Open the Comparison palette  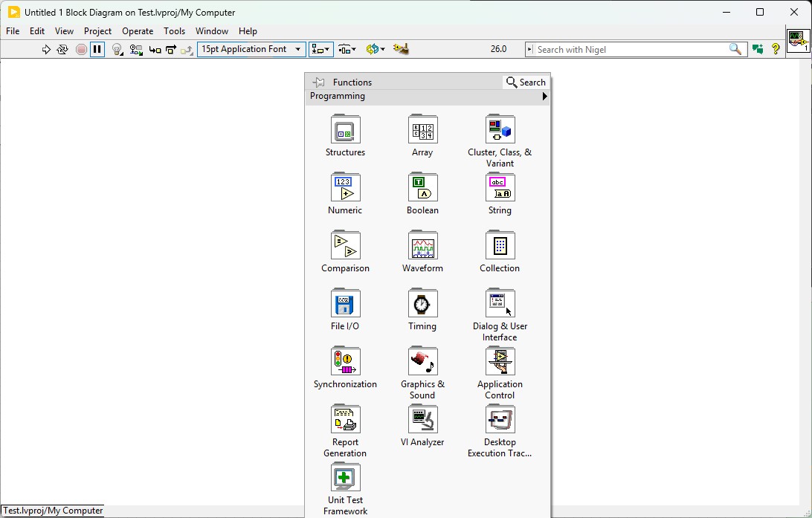(346, 251)
